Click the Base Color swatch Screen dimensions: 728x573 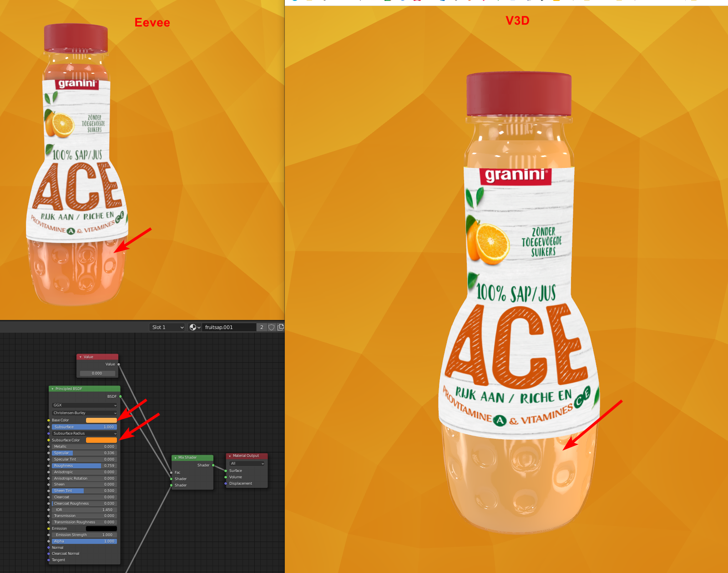[101, 420]
